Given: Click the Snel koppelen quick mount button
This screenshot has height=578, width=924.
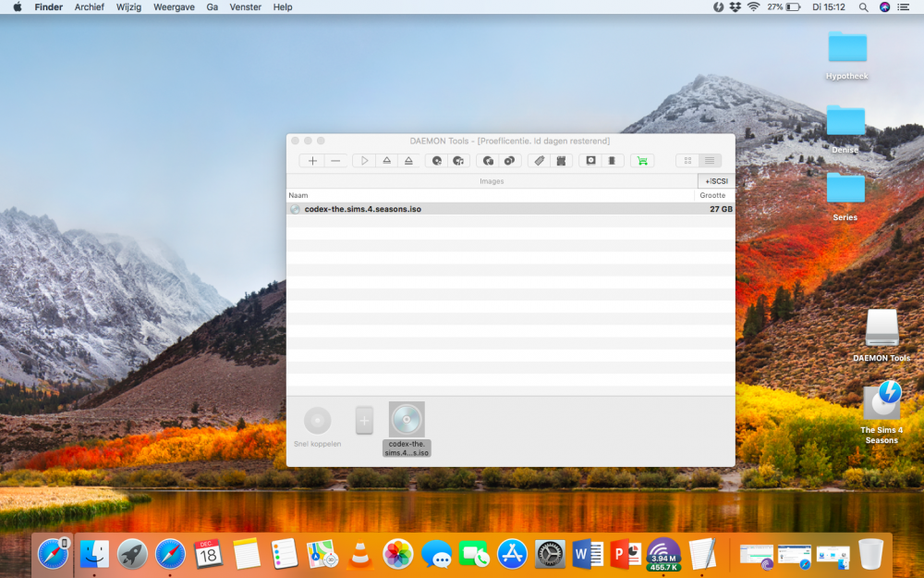Looking at the screenshot, I should point(317,421).
